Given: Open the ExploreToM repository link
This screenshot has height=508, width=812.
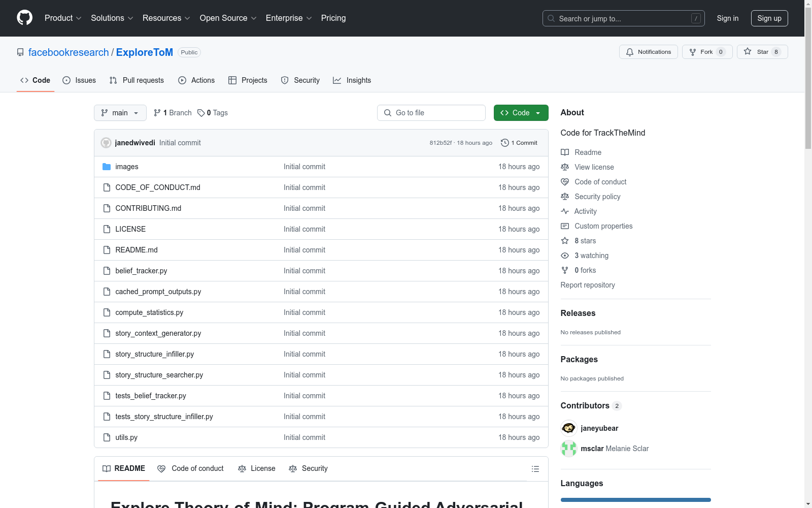Looking at the screenshot, I should pyautogui.click(x=145, y=52).
